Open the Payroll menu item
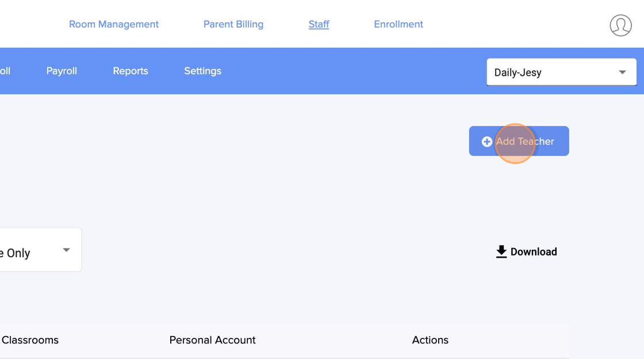The height and width of the screenshot is (359, 644). 62,71
